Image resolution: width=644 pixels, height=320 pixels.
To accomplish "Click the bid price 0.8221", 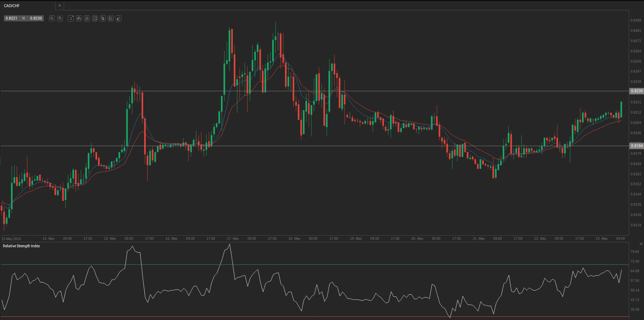I will pyautogui.click(x=11, y=18).
